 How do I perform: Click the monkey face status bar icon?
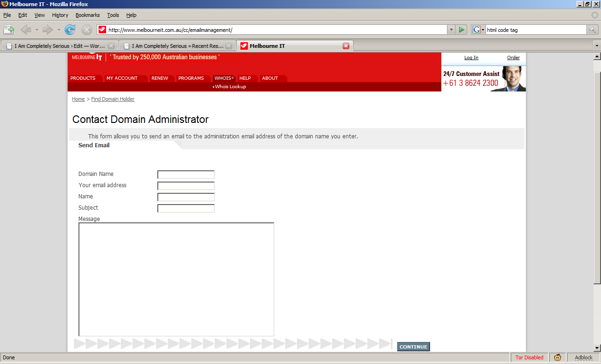point(557,357)
